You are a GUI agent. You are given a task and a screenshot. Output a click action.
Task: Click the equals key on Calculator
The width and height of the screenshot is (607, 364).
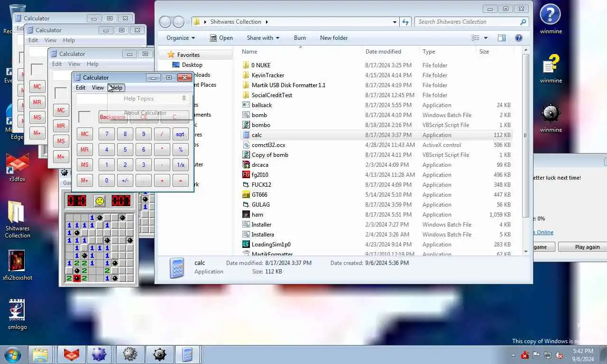pos(180,181)
